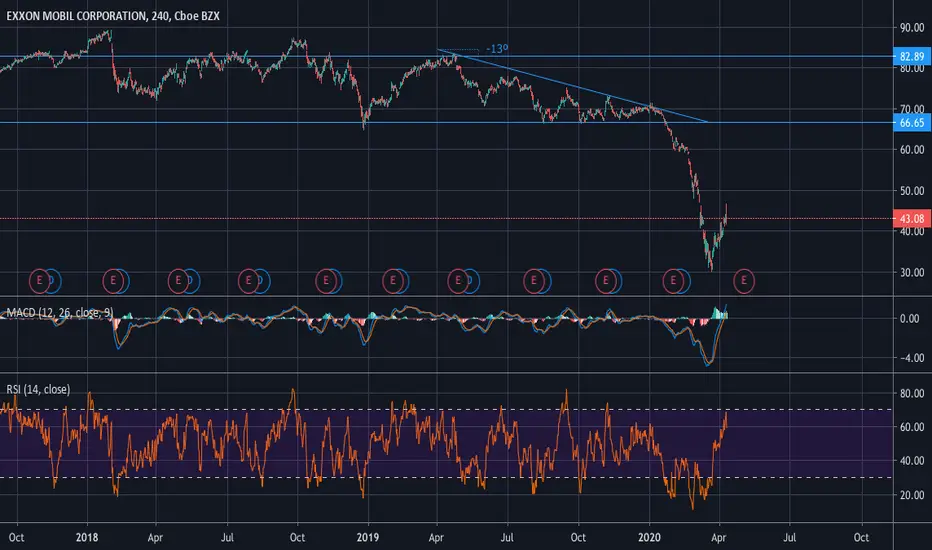This screenshot has width=932, height=550.
Task: Open the upcoming earnings E marker after April 2020
Action: tap(744, 280)
